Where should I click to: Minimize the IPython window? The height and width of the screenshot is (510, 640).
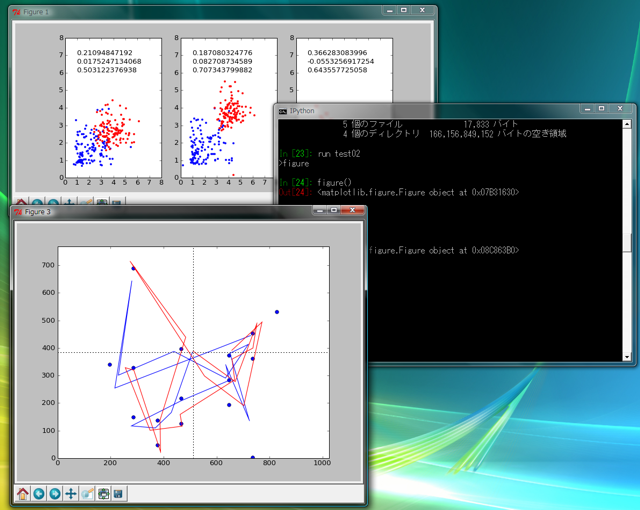point(587,109)
